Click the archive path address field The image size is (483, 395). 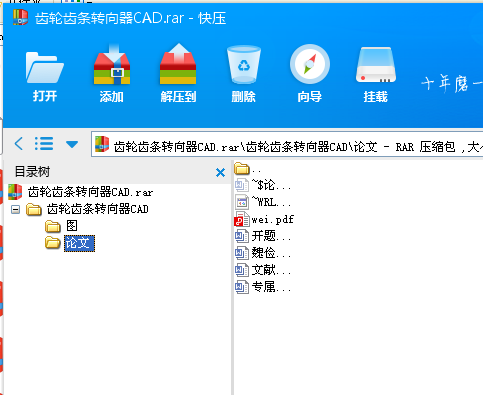tap(287, 144)
